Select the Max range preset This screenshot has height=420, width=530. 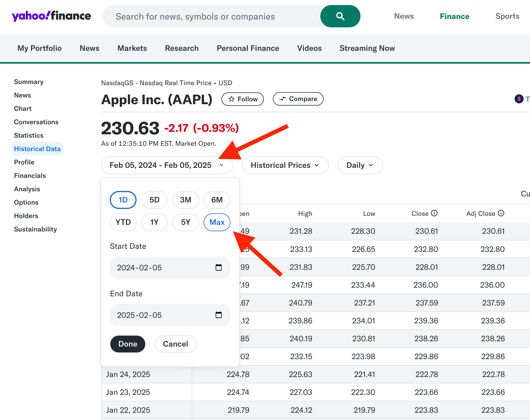[217, 222]
